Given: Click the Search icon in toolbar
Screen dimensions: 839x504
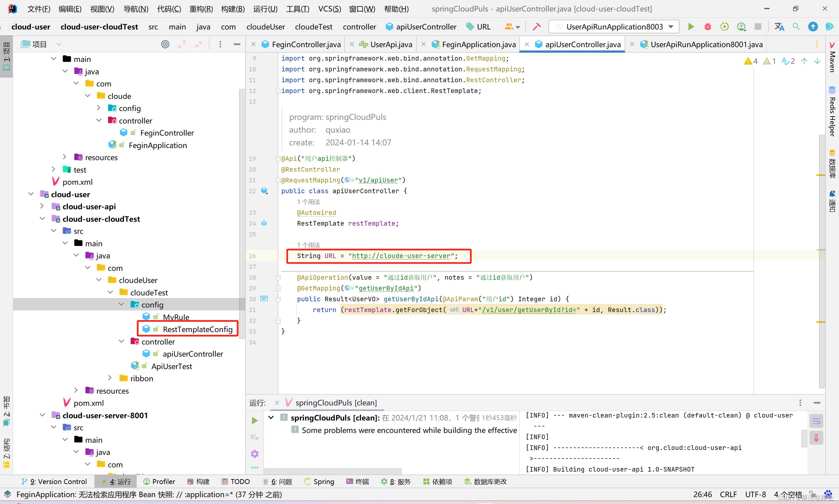Looking at the screenshot, I should (796, 28).
